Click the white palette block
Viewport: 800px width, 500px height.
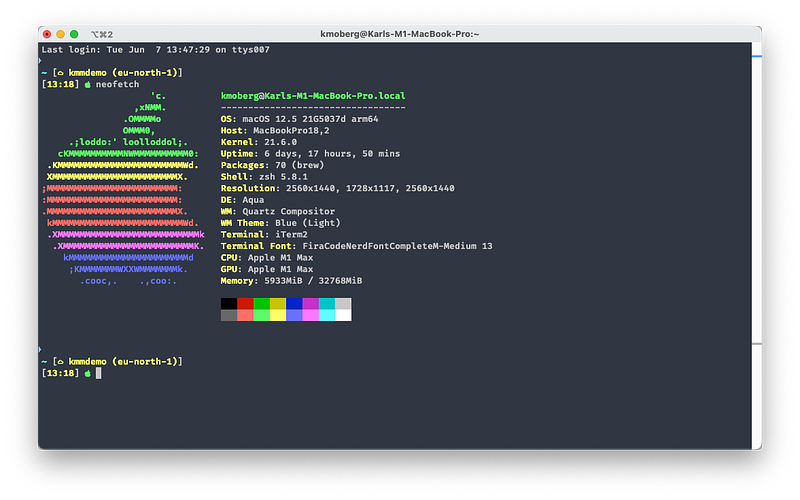point(343,315)
